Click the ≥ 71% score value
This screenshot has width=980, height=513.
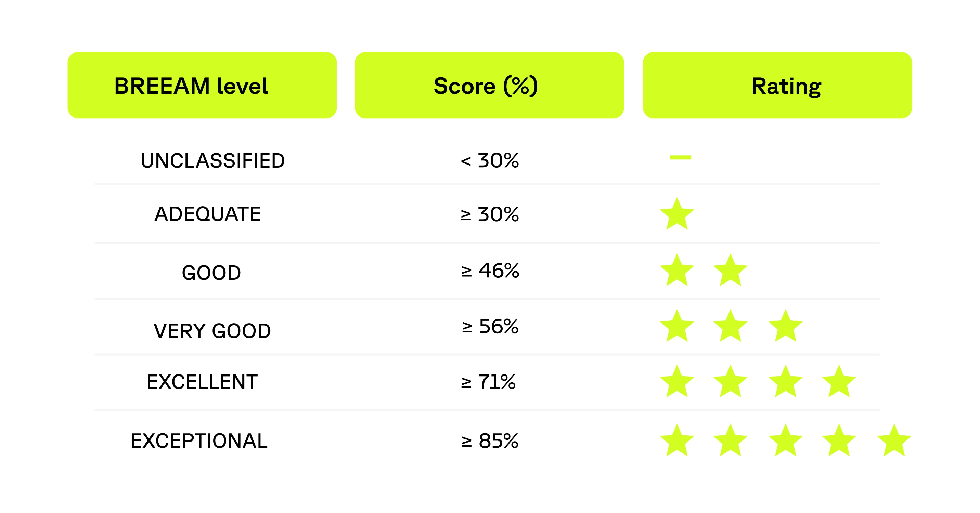point(488,382)
